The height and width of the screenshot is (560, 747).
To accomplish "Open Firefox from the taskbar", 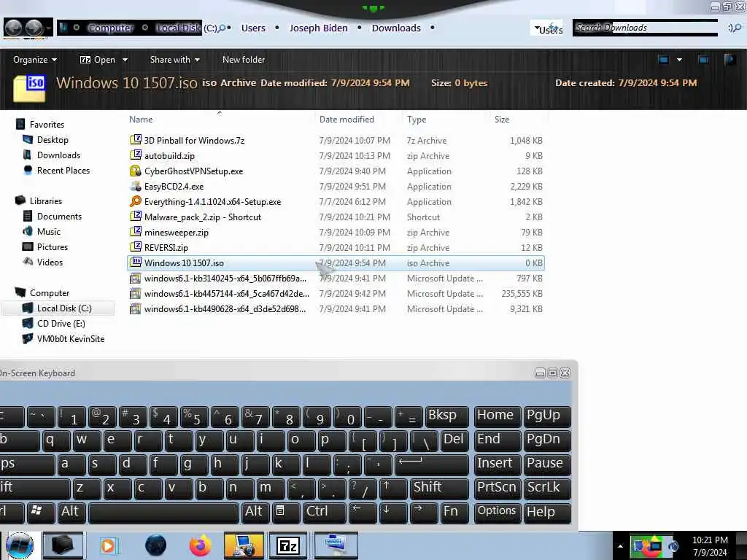I will point(200,545).
